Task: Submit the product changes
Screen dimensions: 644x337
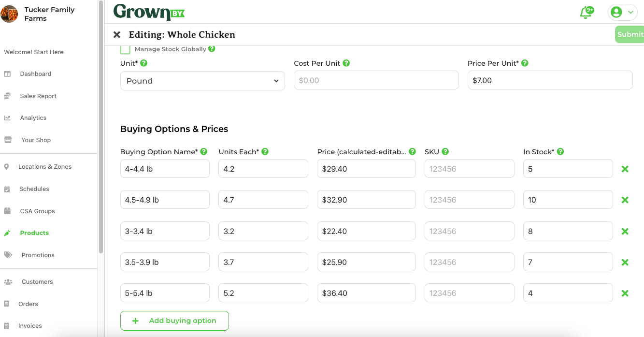Action: 630,34
